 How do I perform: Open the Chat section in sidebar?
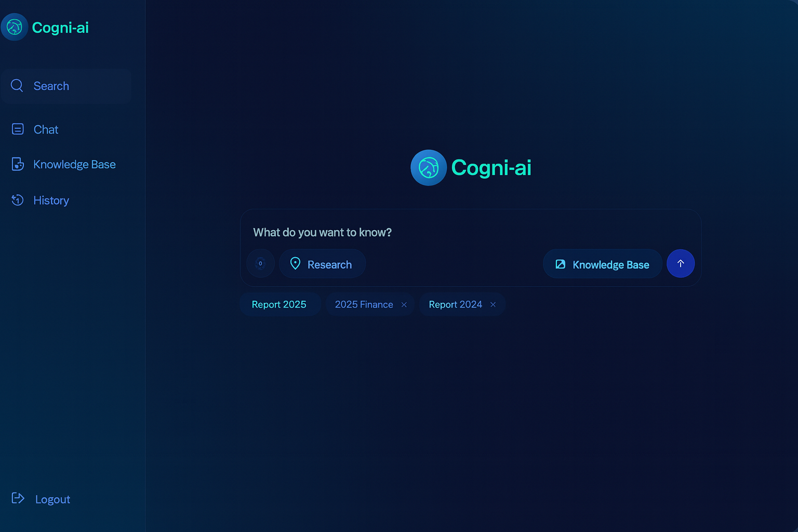(46, 129)
